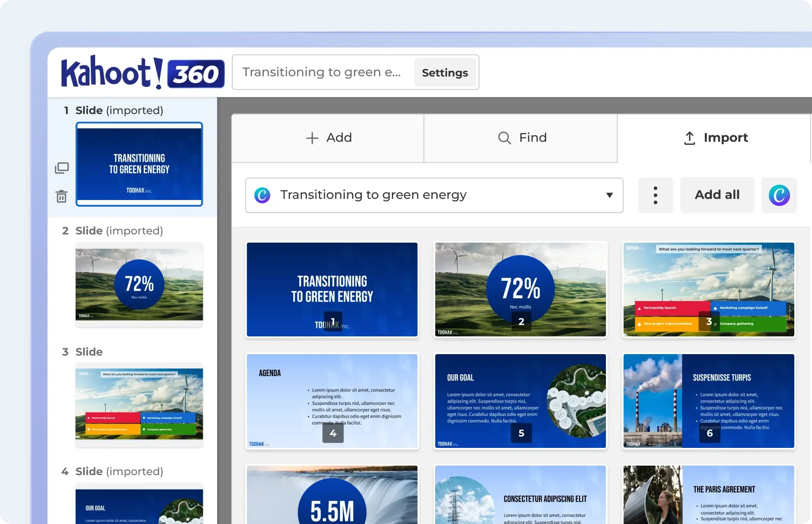The height and width of the screenshot is (524, 812).
Task: Choose import slide 6 Suspendisse Turpis
Action: (709, 401)
